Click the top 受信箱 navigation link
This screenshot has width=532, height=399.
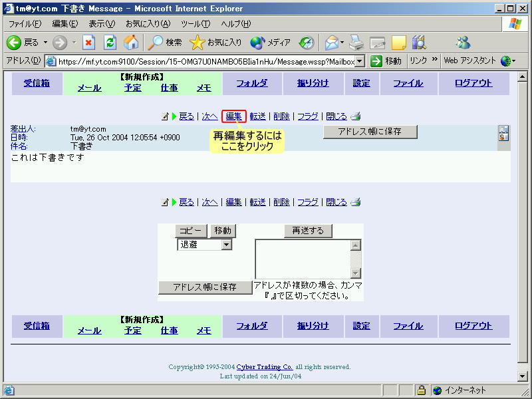click(37, 83)
